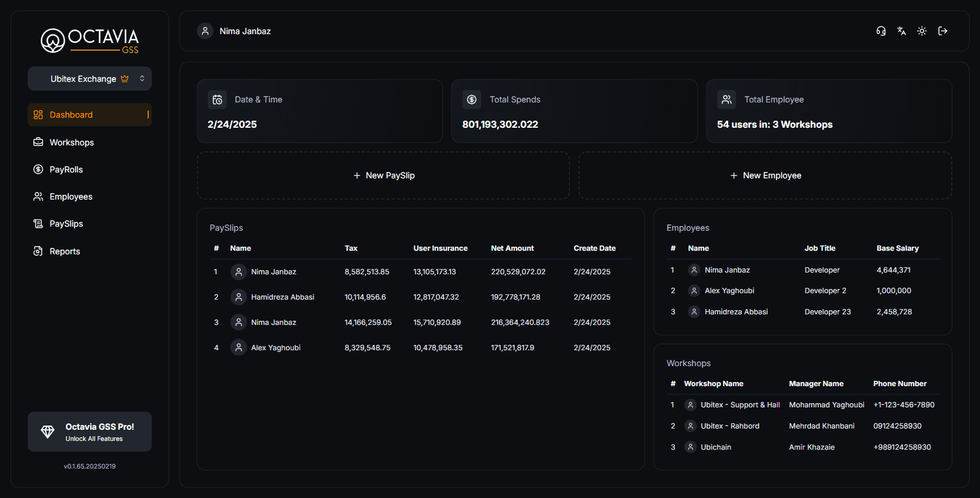This screenshot has width=980, height=498.
Task: Click phone number +989124258930
Action: point(902,447)
